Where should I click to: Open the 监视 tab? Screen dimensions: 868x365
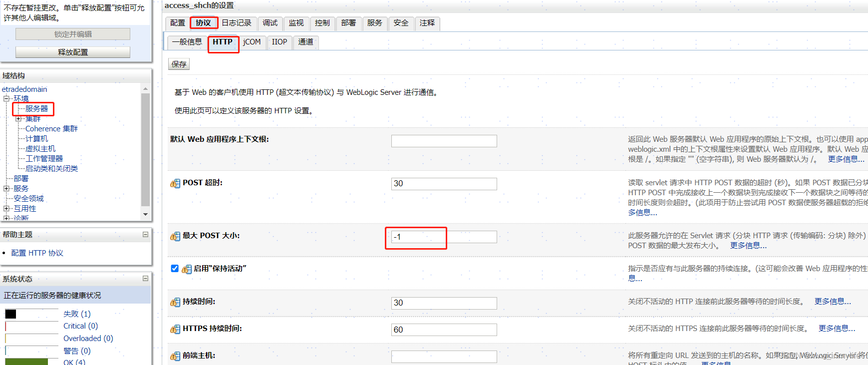coord(296,23)
